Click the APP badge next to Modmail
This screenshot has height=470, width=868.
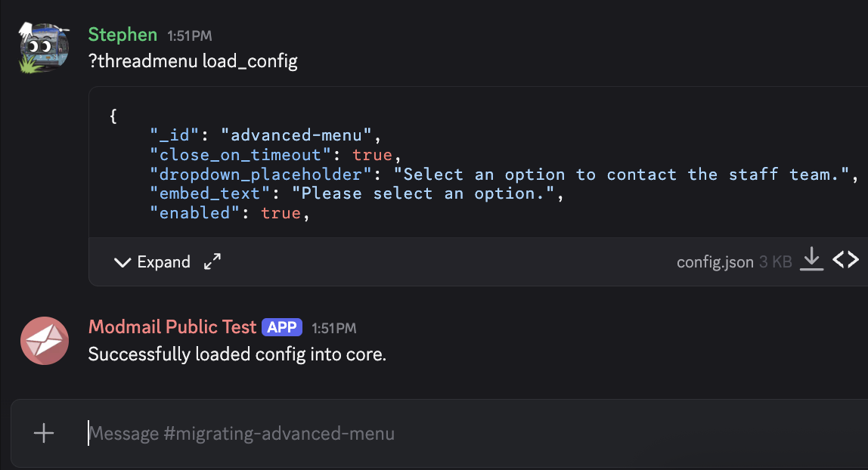click(282, 327)
